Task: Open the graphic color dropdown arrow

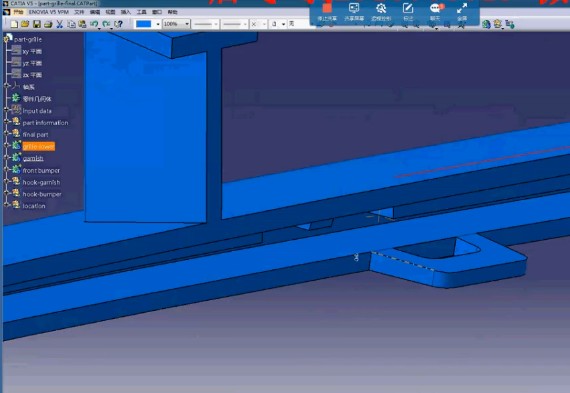Action: tap(158, 24)
